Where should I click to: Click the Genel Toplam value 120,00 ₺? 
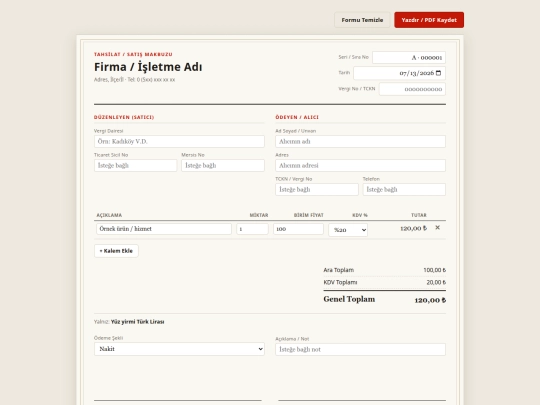[x=430, y=300]
